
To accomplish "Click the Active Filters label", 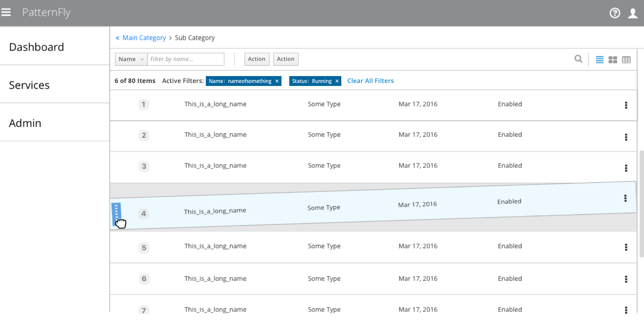I will point(183,81).
